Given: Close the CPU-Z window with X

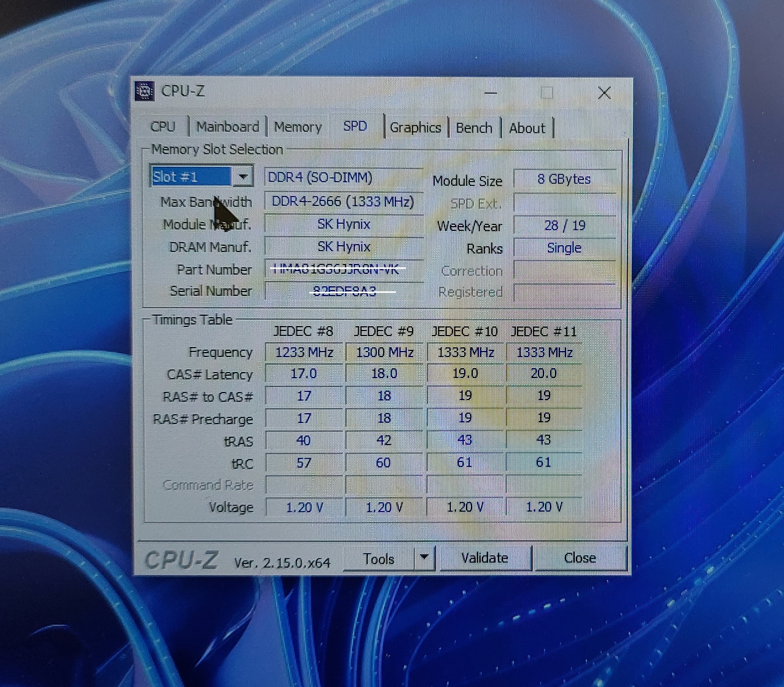Looking at the screenshot, I should click(605, 92).
